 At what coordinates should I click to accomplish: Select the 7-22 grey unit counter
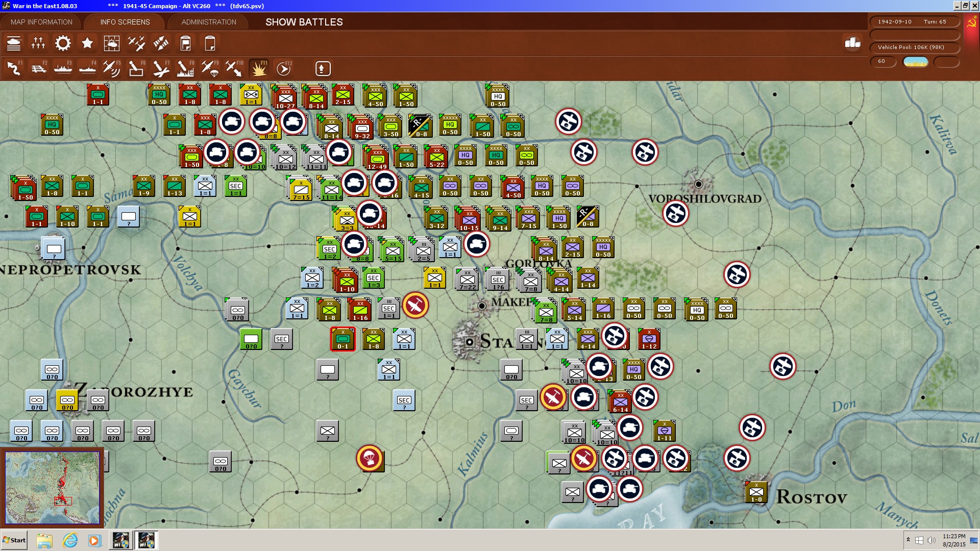[x=467, y=280]
